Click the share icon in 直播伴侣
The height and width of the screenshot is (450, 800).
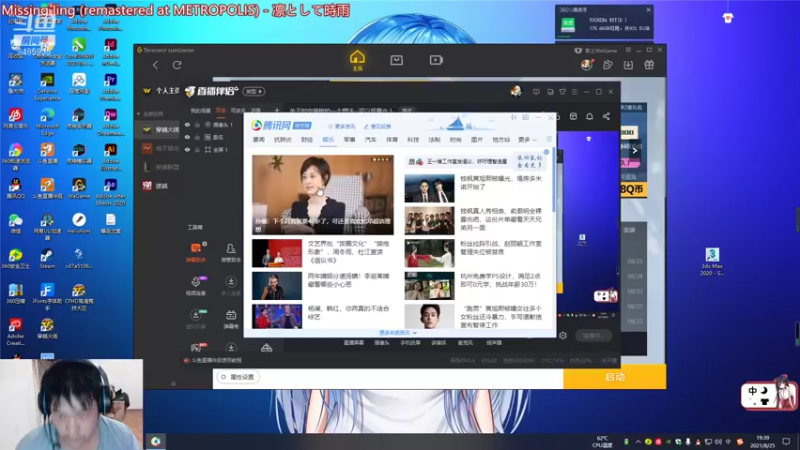click(x=606, y=116)
